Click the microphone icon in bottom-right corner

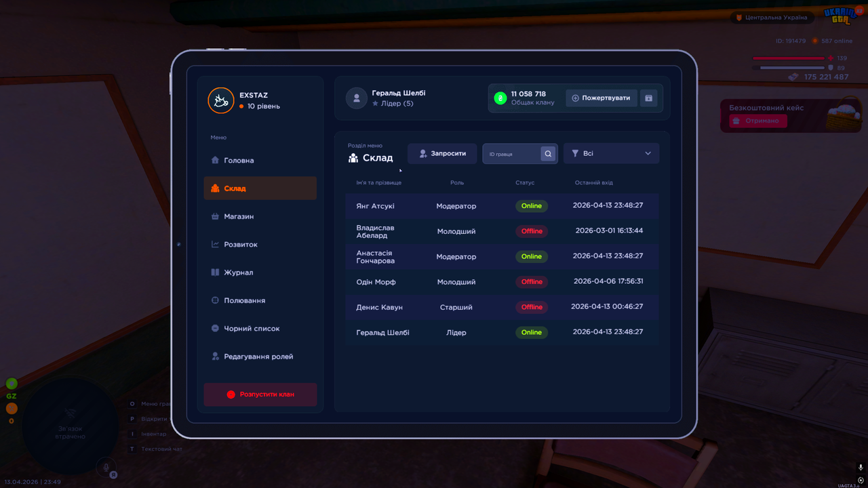pyautogui.click(x=861, y=468)
